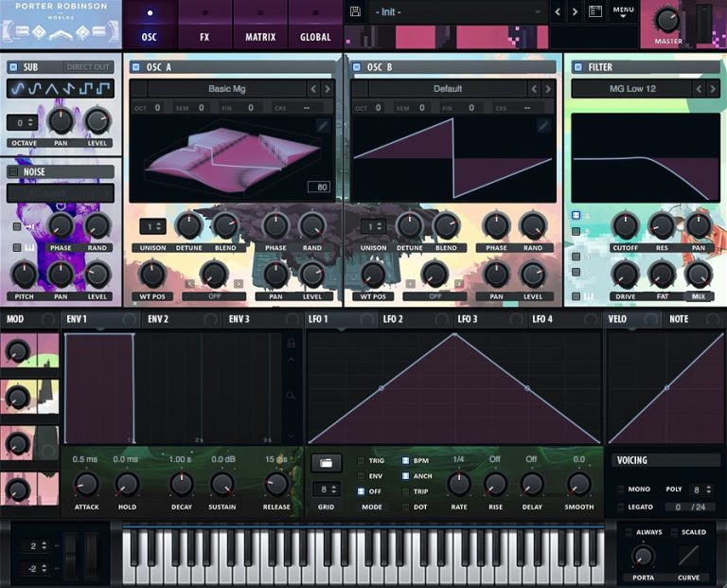Select previous filter type arrow

pyautogui.click(x=699, y=89)
